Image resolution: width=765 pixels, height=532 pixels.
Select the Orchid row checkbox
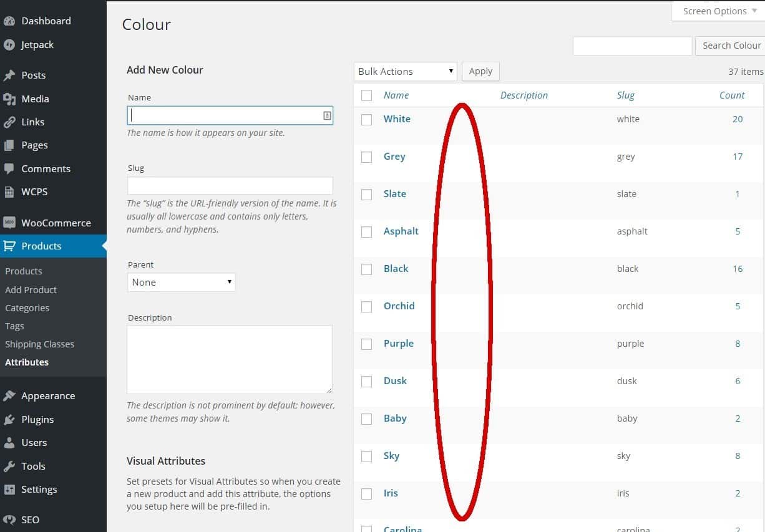(x=367, y=306)
